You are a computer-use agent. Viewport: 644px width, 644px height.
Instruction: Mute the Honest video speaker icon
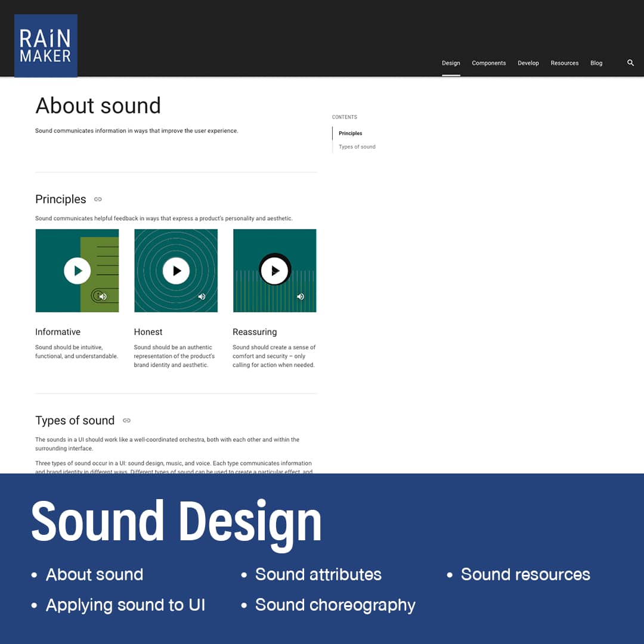click(202, 296)
